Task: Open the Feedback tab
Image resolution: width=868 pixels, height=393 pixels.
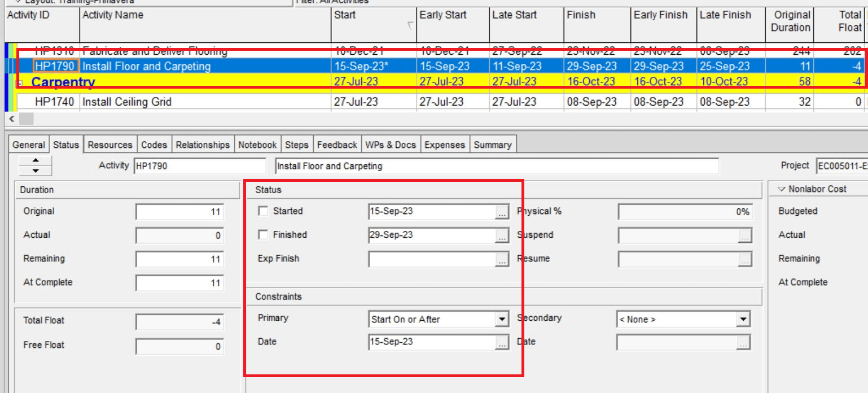Action: point(337,145)
